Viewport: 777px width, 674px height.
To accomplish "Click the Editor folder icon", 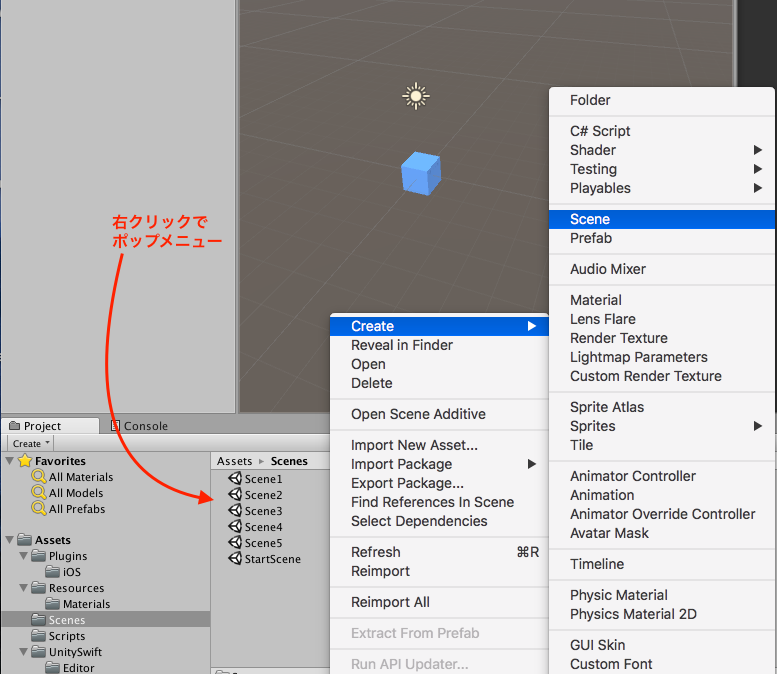I will pos(53,668).
